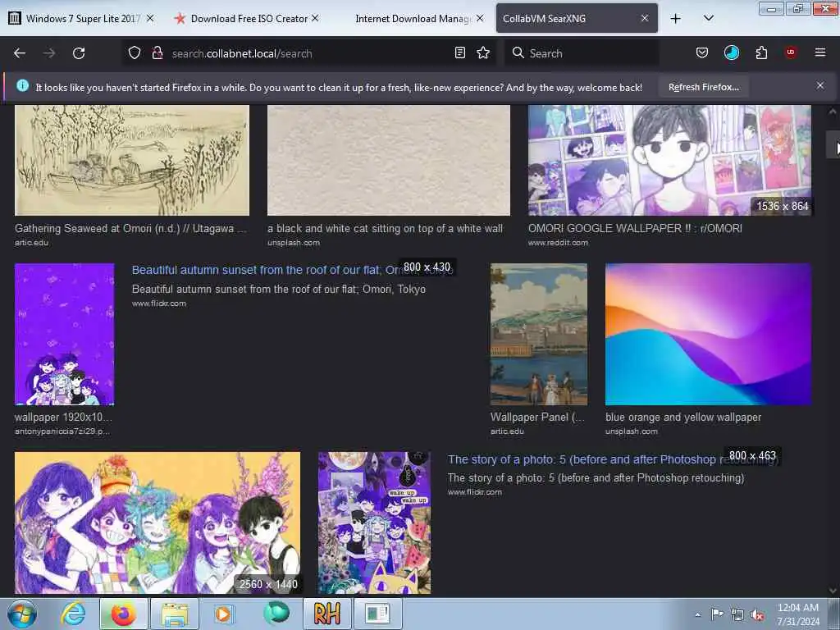This screenshot has height=630, width=840.
Task: Bookmark this page with the star icon
Action: [x=483, y=52]
